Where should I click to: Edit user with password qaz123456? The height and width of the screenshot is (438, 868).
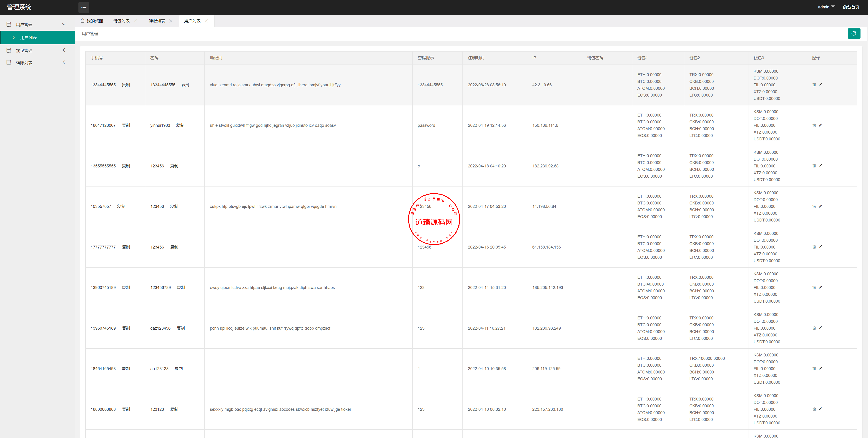pyautogui.click(x=820, y=328)
